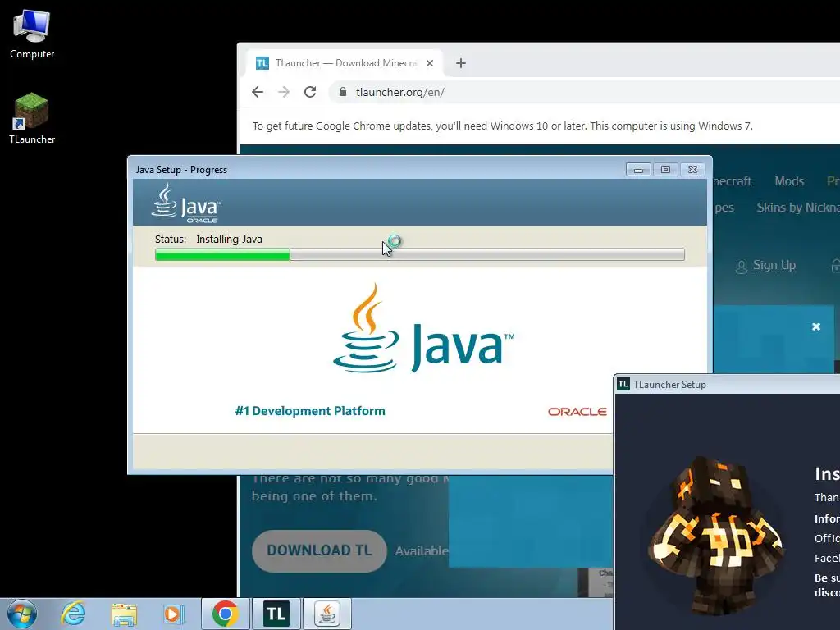Click the 'TLauncher Setup' window title
This screenshot has height=630, width=840.
669,385
